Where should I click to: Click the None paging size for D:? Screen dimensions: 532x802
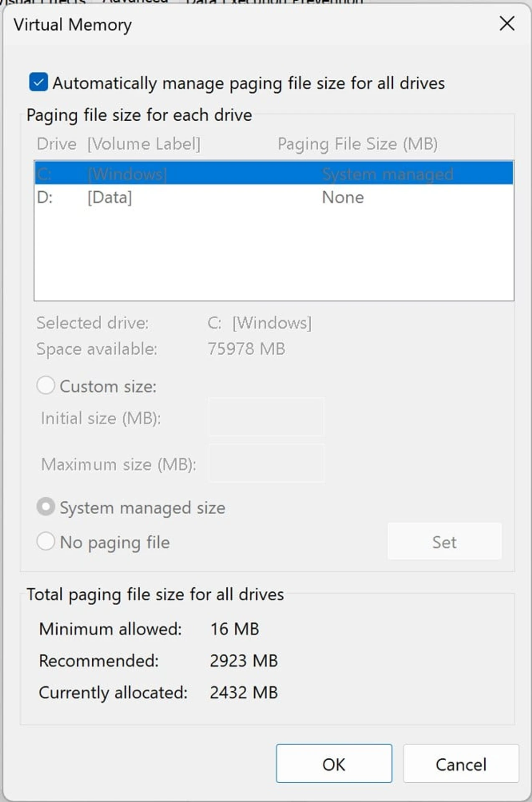tap(343, 197)
